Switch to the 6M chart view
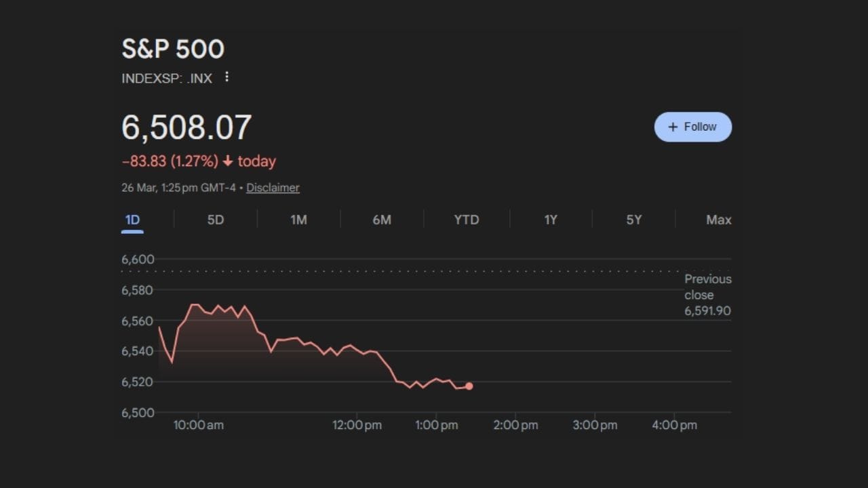868x488 pixels. click(382, 220)
